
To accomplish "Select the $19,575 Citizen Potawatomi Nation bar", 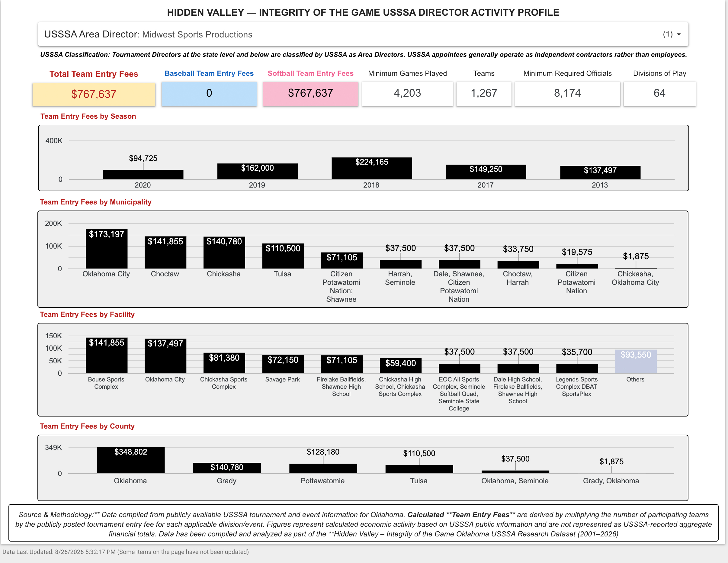I will coord(577,266).
